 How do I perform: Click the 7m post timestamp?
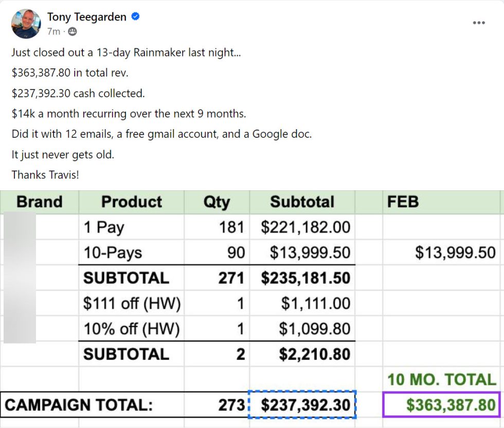[53, 32]
